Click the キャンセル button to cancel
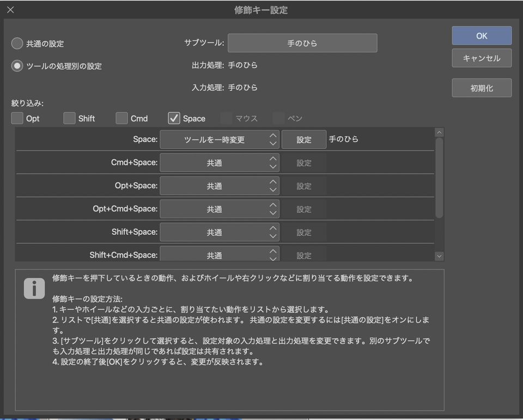This screenshot has width=523, height=420. click(x=482, y=58)
